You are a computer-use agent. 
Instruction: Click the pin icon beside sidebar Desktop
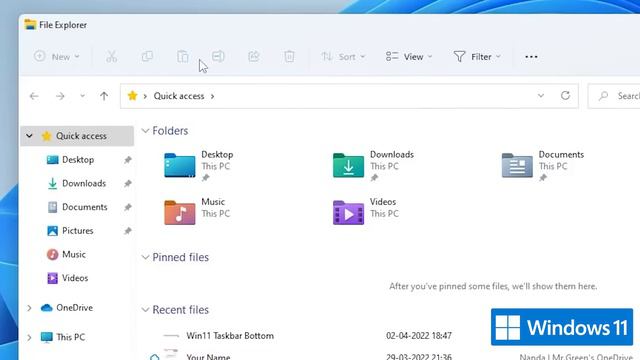[128, 160]
